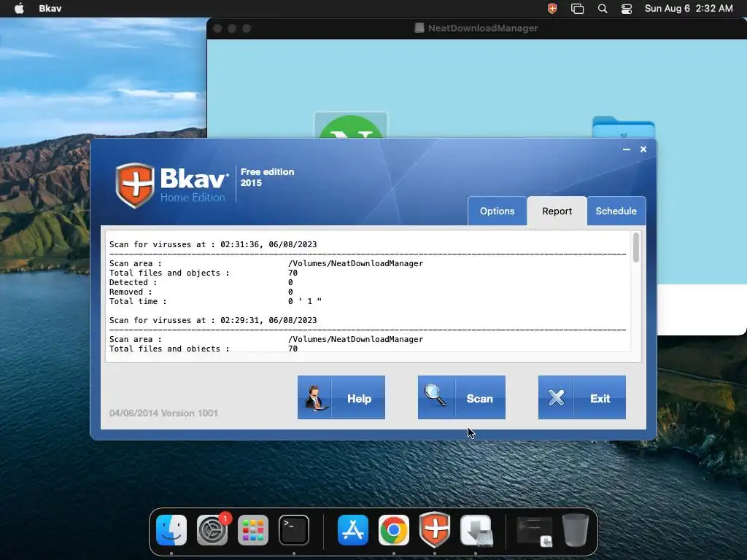
Task: Open Spotlight search in menu bar
Action: (602, 9)
